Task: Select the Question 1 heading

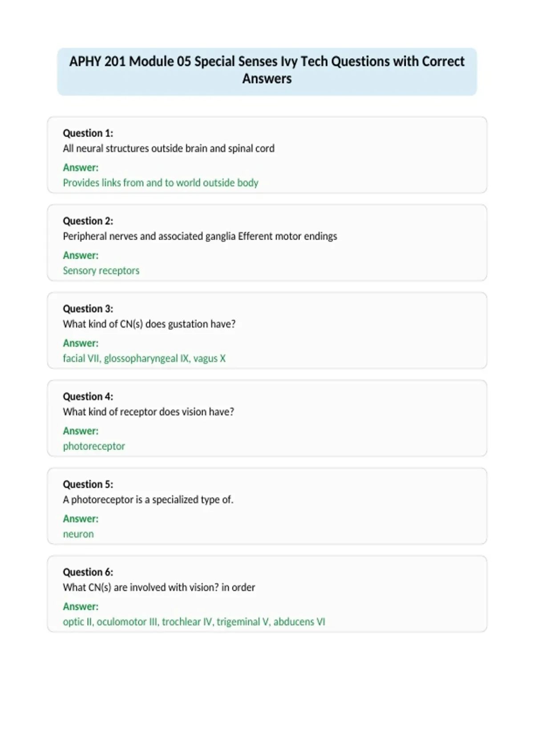Action: click(88, 133)
